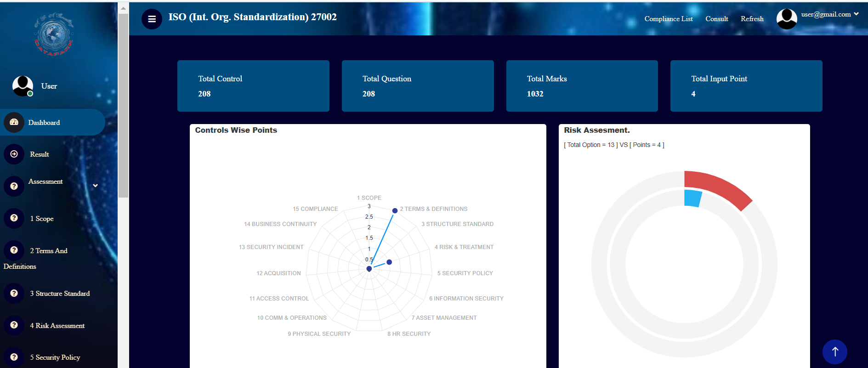Click the 3 Structure Standard icon

(x=14, y=293)
